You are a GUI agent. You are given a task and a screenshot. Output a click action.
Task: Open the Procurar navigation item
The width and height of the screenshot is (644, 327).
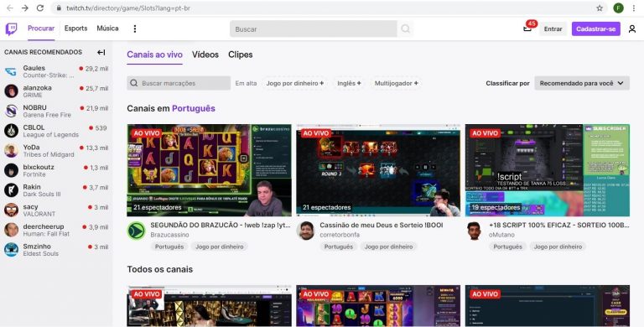(x=41, y=29)
